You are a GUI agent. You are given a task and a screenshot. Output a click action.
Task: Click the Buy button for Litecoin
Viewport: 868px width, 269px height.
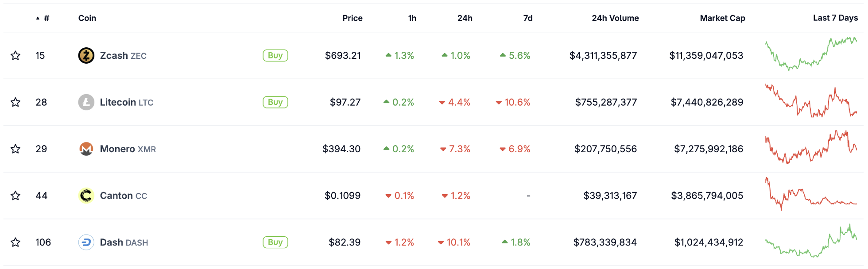pyautogui.click(x=275, y=102)
